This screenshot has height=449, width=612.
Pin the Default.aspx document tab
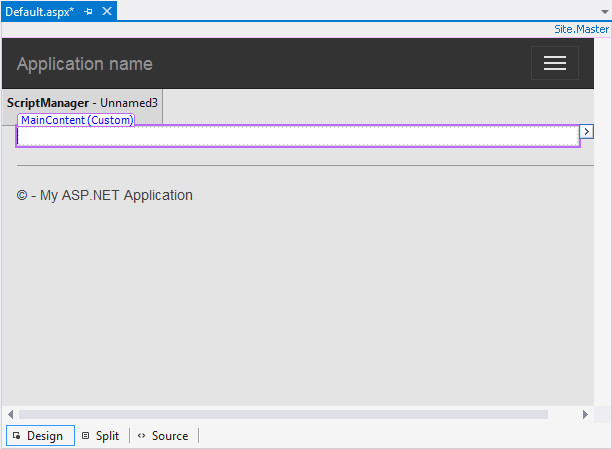(x=89, y=10)
